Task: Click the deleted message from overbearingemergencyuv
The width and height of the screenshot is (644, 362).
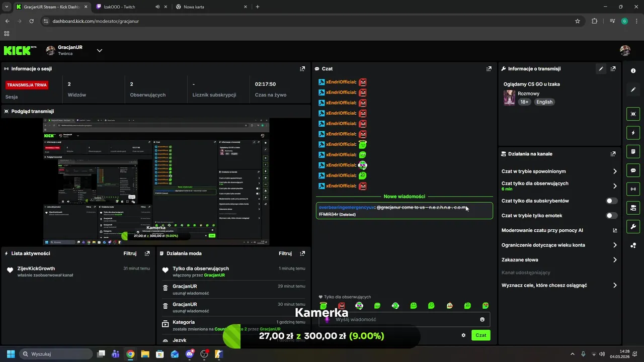Action: [x=404, y=211]
